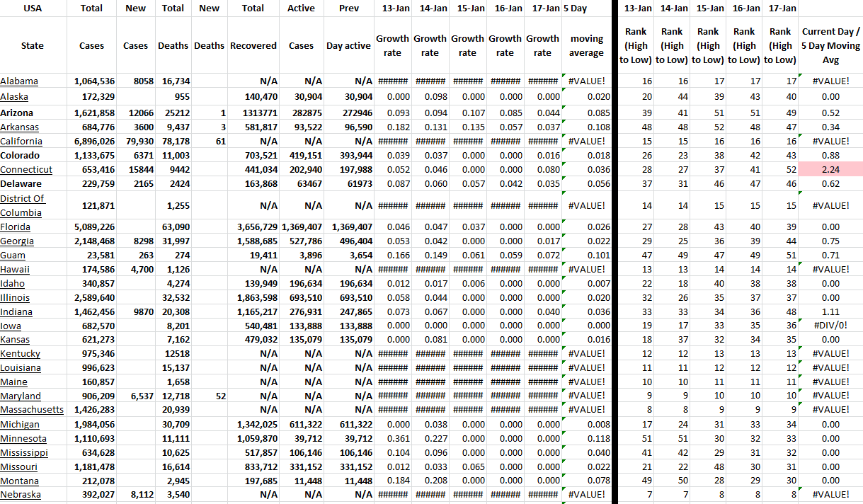Select Iowa's #DIV/0! error cell
Screen dimensions: 863x504
830,326
